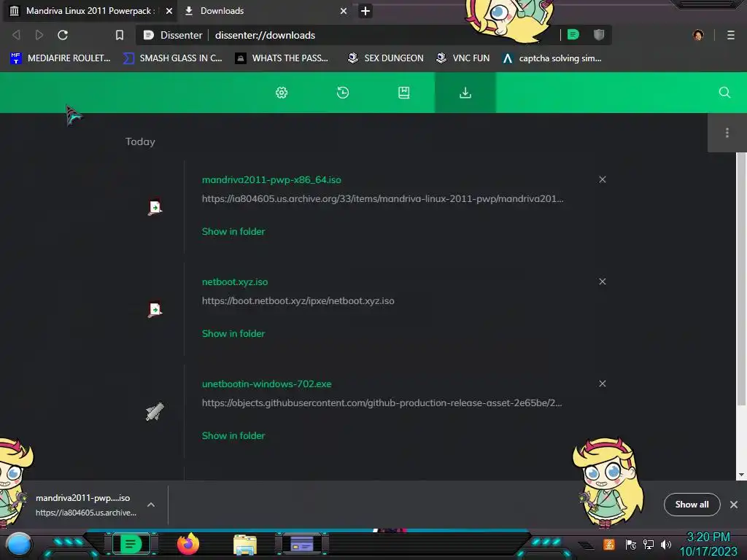747x560 pixels.
Task: Open File Explorer from the taskbar
Action: coord(245,545)
